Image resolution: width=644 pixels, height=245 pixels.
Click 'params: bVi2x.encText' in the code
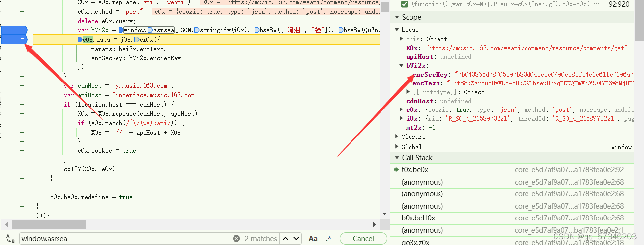click(x=129, y=49)
